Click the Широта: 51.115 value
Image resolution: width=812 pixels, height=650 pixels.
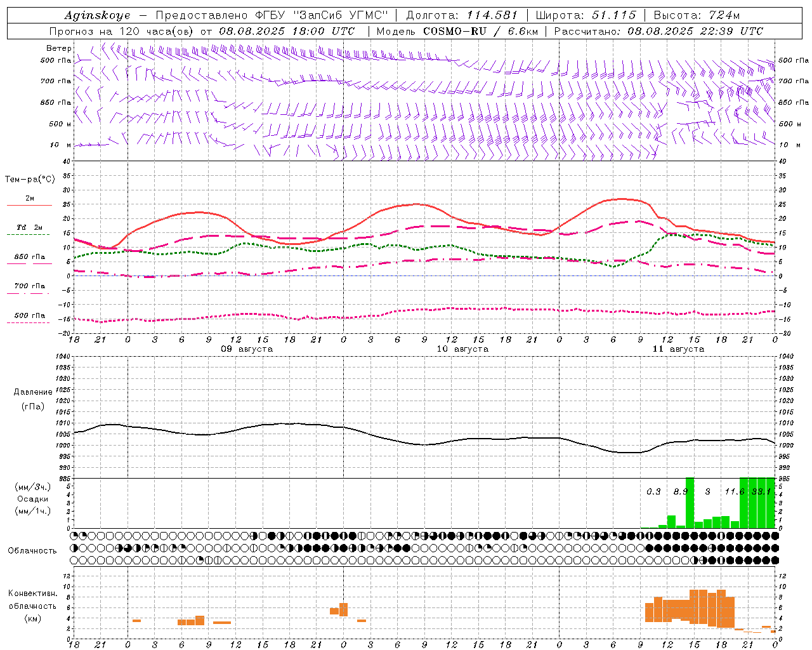tap(586, 15)
